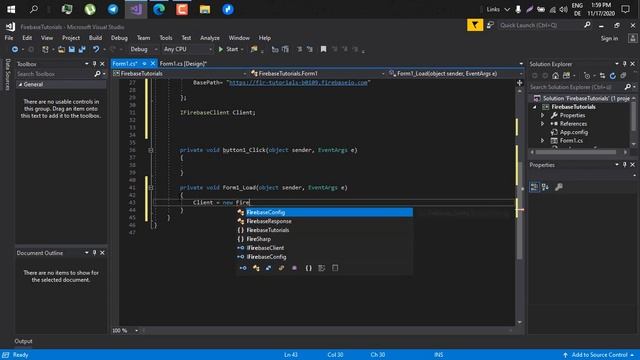The height and width of the screenshot is (360, 640).
Task: Click the Save All toolbar icon
Action: click(x=82, y=49)
